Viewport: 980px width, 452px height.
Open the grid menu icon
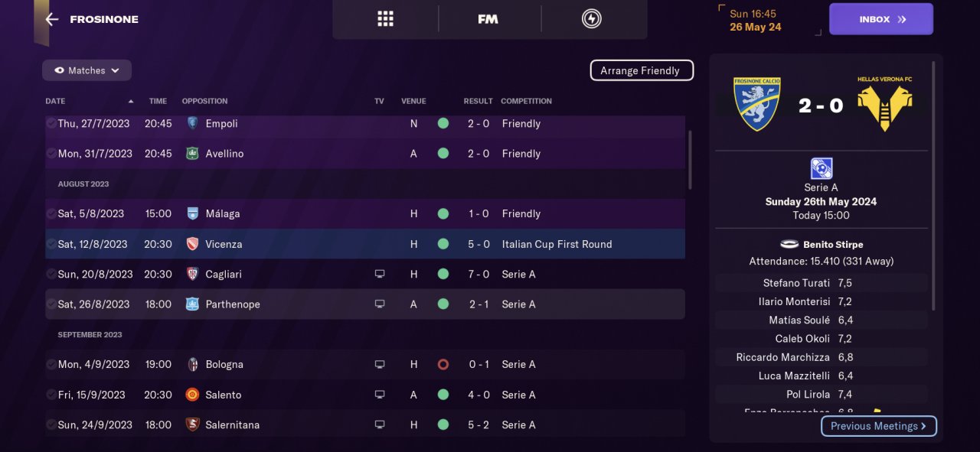click(385, 19)
